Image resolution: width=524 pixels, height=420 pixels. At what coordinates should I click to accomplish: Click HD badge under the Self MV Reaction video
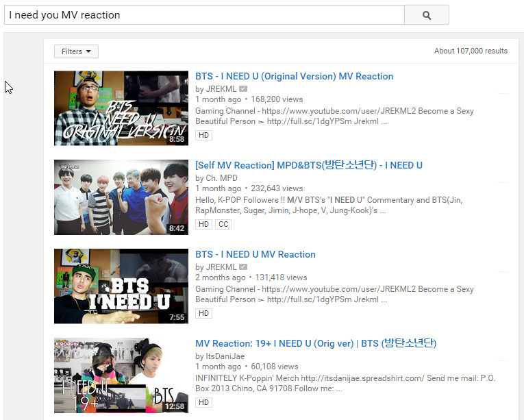(203, 224)
